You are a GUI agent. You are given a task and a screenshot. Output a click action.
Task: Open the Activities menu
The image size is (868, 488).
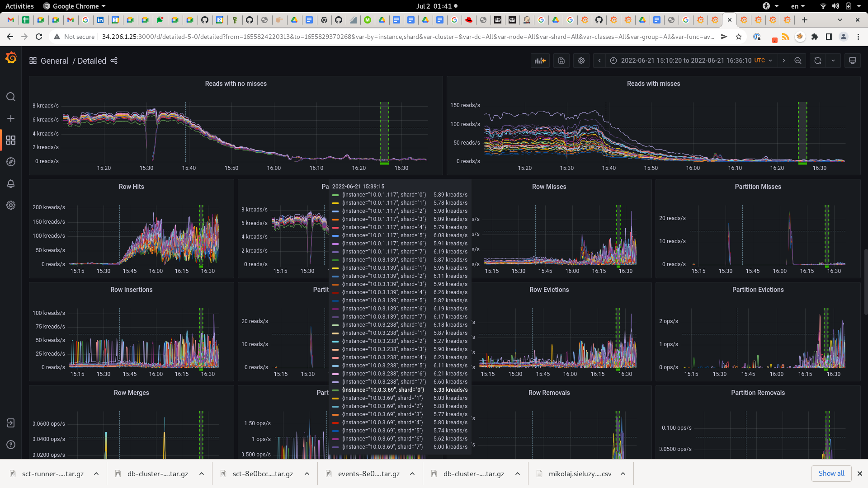(x=19, y=6)
